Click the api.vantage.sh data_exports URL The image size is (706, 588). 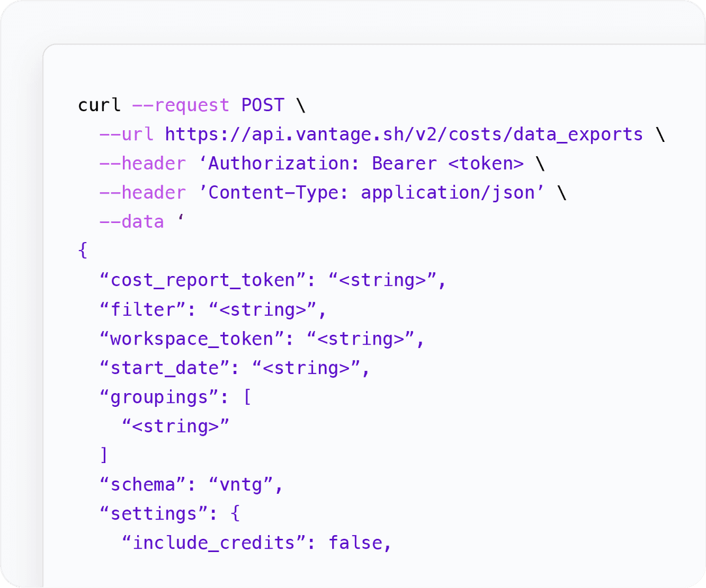tap(404, 134)
